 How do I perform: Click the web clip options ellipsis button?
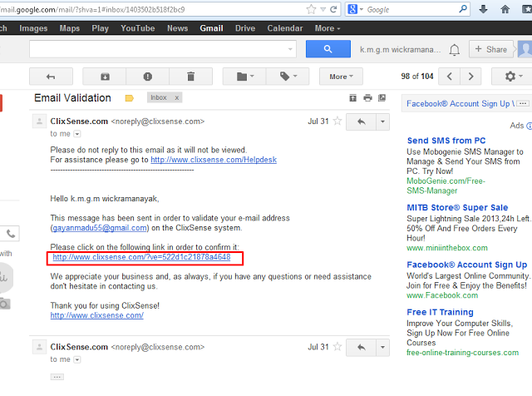pos(523,103)
